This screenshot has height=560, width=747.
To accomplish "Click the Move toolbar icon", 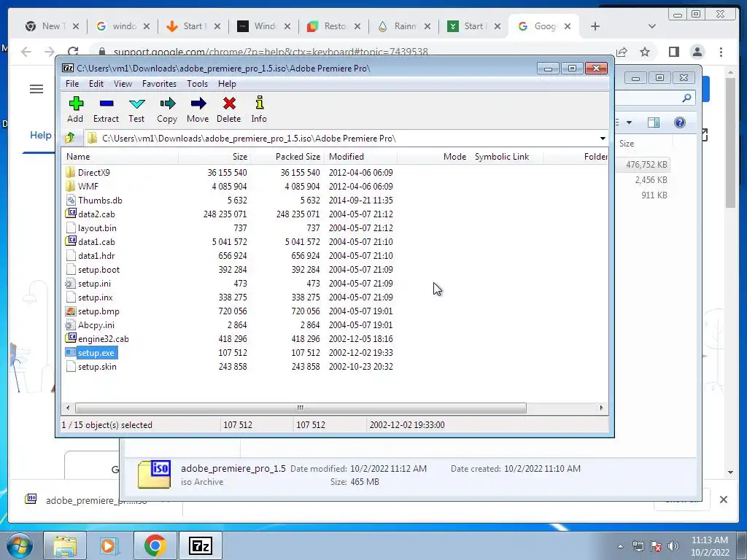I will point(198,109).
